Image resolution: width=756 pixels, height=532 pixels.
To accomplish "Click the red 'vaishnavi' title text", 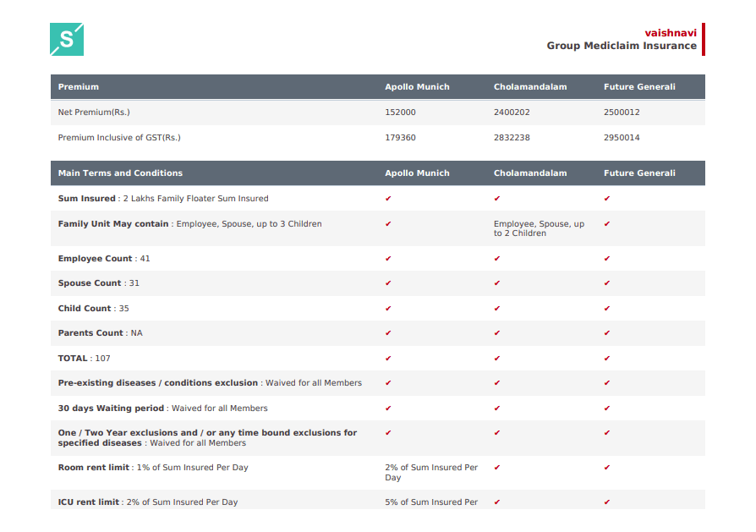I will pos(671,33).
